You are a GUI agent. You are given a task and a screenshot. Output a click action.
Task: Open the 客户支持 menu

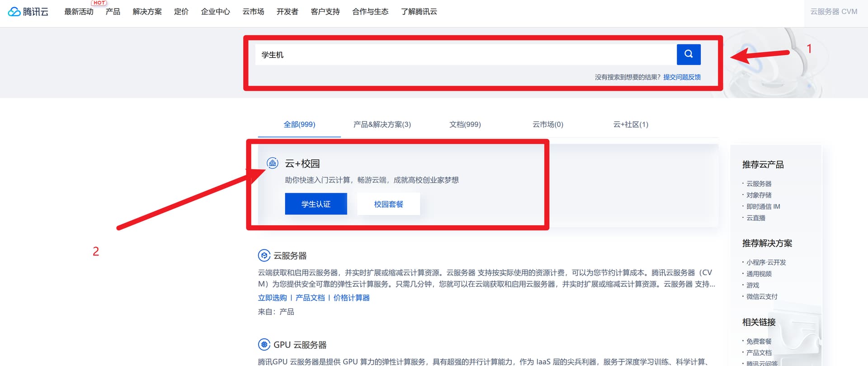pyautogui.click(x=325, y=12)
